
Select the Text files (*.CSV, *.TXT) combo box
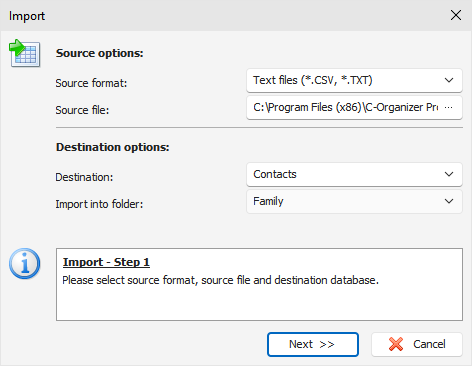click(x=354, y=80)
